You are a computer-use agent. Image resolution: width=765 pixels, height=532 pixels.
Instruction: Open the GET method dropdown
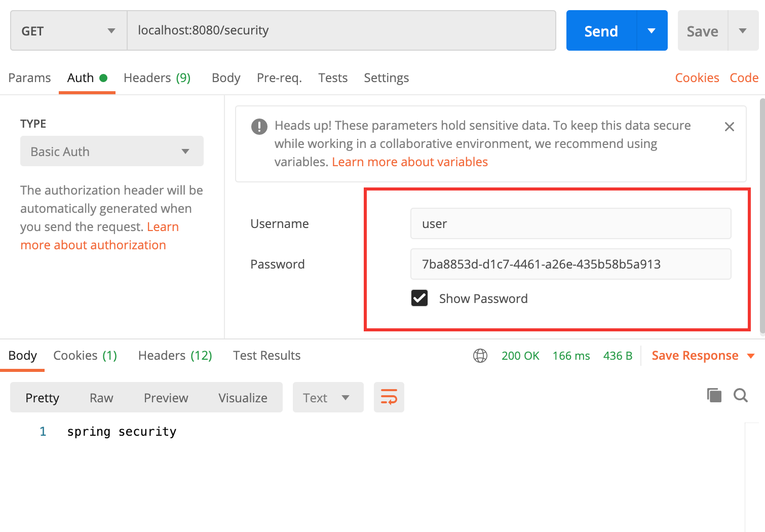point(68,31)
